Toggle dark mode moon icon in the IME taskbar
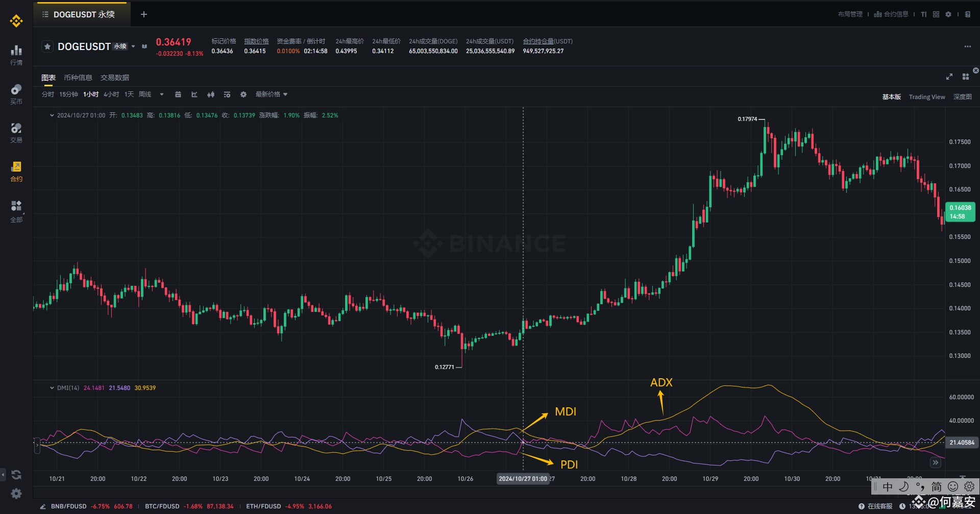The width and height of the screenshot is (980, 514). point(903,486)
